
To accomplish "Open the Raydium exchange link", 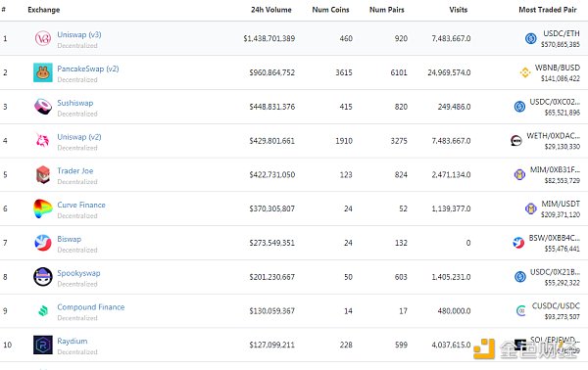I will (x=73, y=342).
